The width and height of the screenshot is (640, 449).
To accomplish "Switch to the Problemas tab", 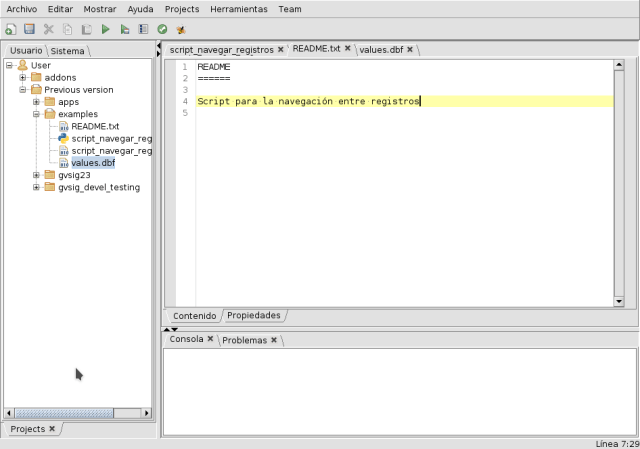I will tap(244, 340).
